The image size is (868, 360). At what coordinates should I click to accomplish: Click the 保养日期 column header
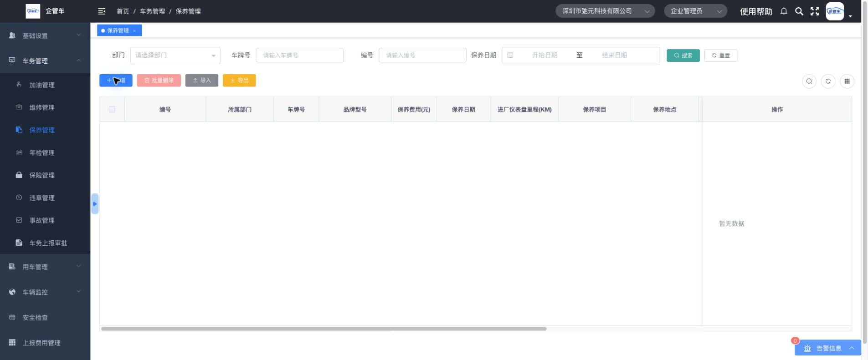[463, 110]
